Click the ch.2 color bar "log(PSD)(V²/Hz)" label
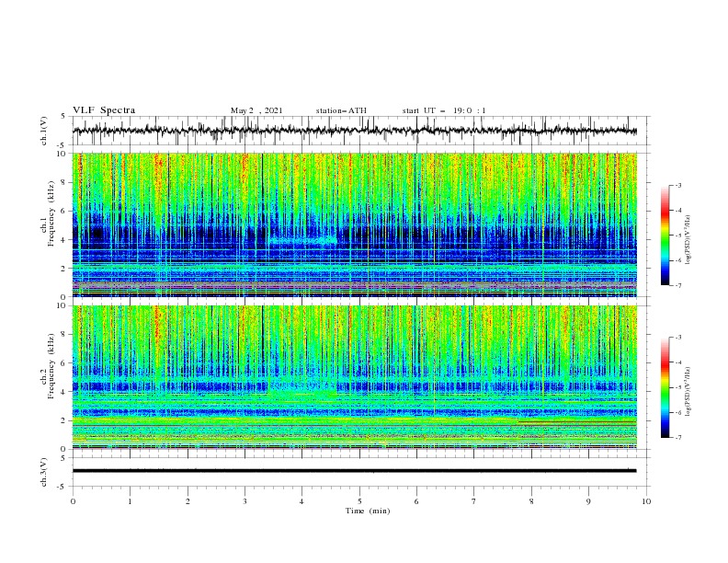Viewport: 728px width, 563px height. coord(689,392)
